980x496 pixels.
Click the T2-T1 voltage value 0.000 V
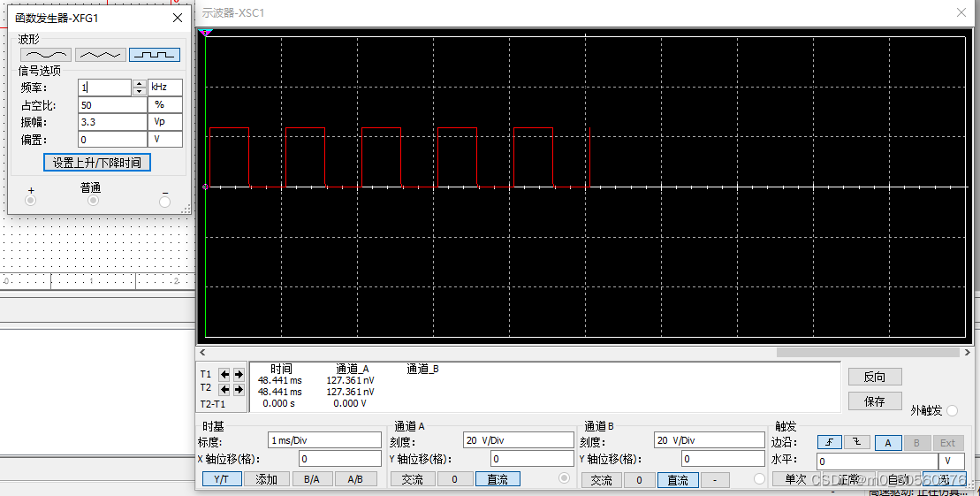tap(349, 403)
